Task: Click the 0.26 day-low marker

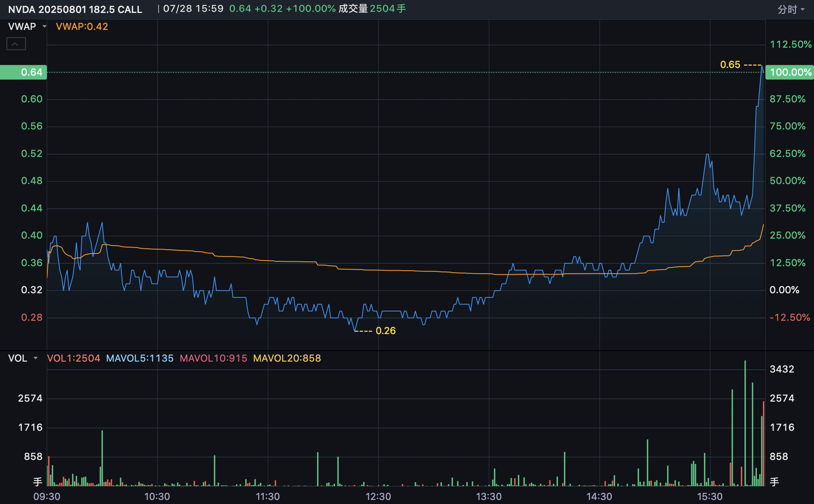Action: tap(386, 331)
